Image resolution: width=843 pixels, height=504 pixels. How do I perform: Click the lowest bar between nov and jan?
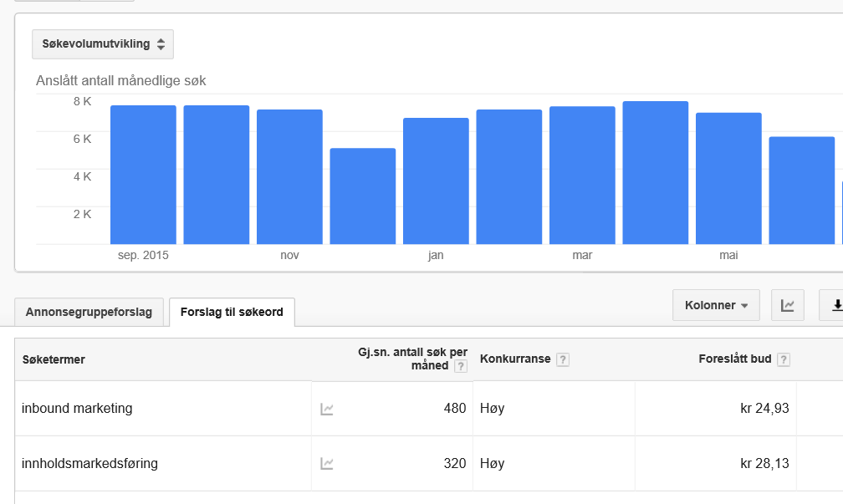pos(363,196)
